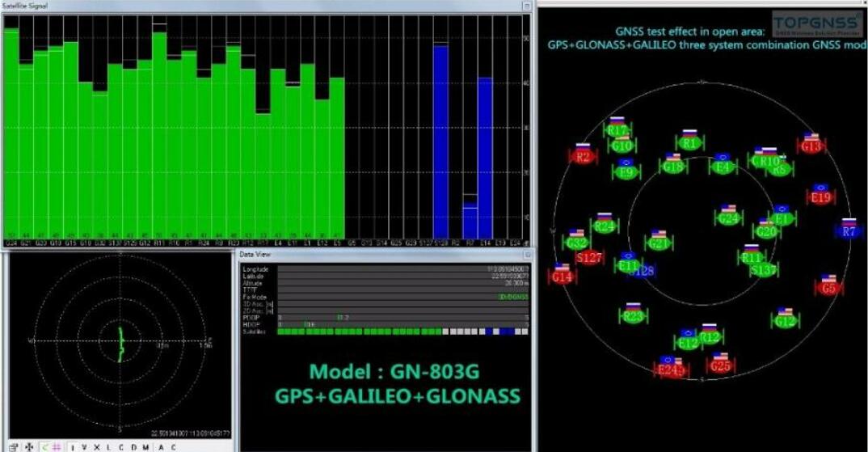Select red satellite S127 in sky view
Screen dimensions: 868x452
click(x=589, y=258)
